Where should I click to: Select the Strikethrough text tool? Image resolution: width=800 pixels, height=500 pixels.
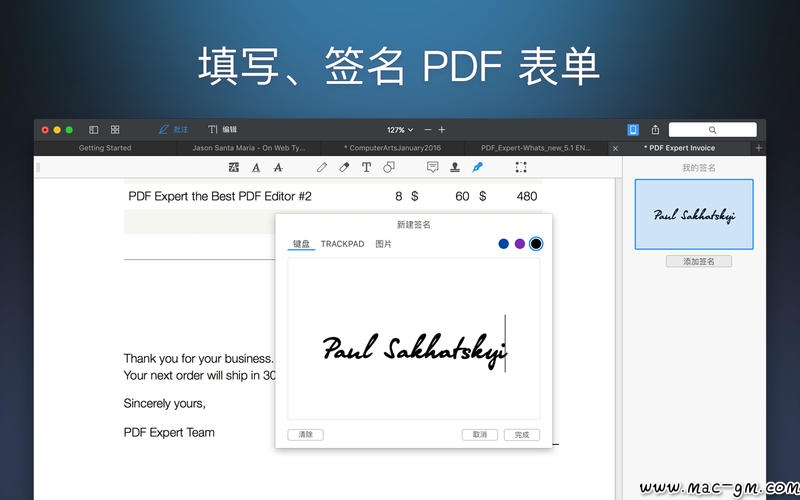[x=278, y=167]
